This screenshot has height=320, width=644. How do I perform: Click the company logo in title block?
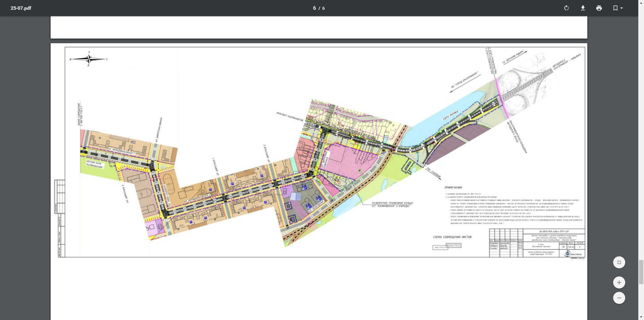(x=568, y=254)
